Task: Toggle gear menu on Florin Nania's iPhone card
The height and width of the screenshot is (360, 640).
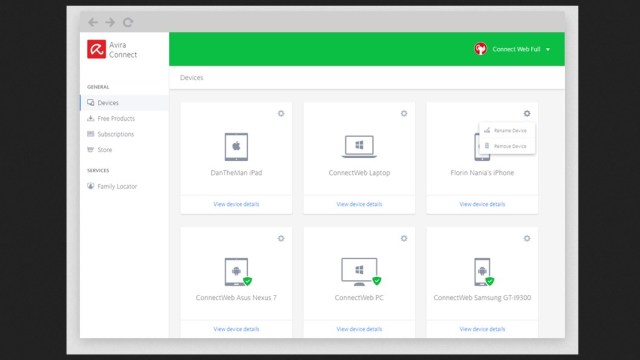Action: pyautogui.click(x=527, y=113)
